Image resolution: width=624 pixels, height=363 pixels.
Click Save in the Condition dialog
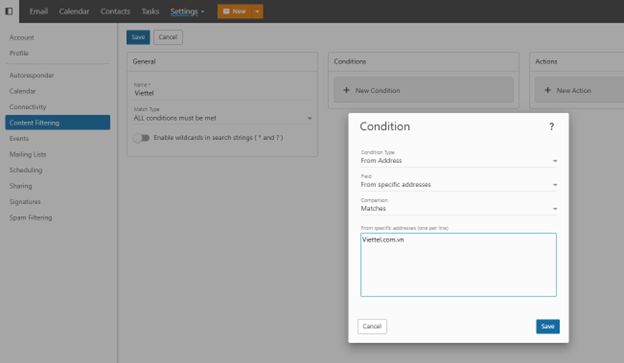pyautogui.click(x=548, y=326)
